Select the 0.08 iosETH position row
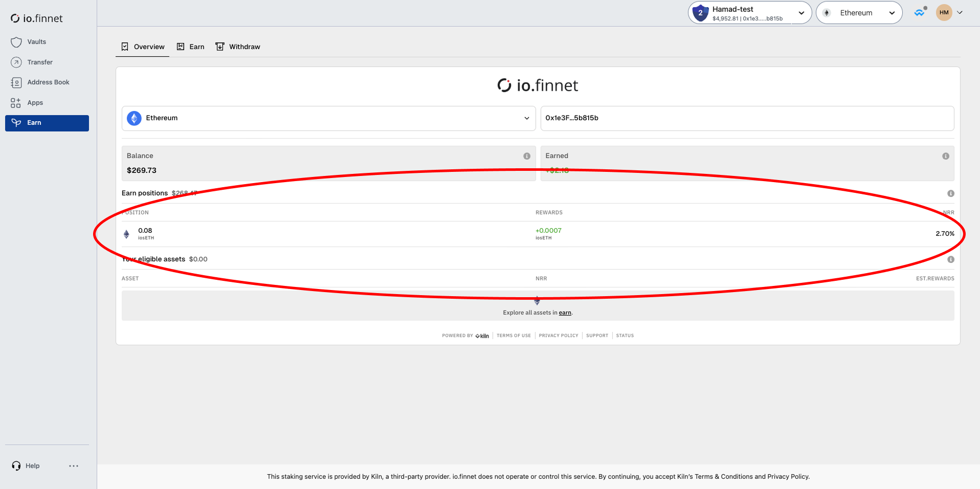980x489 pixels. (x=538, y=234)
